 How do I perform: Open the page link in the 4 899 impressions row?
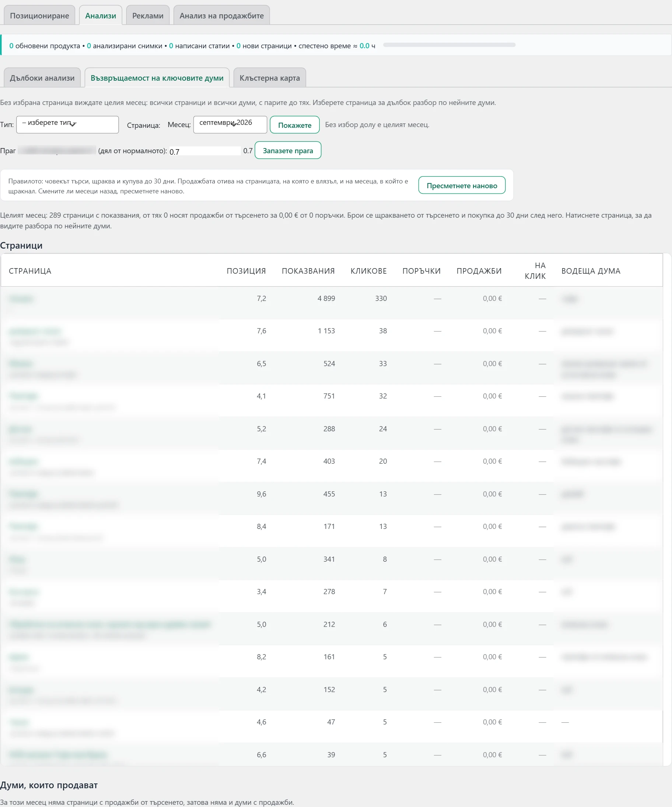(x=21, y=299)
